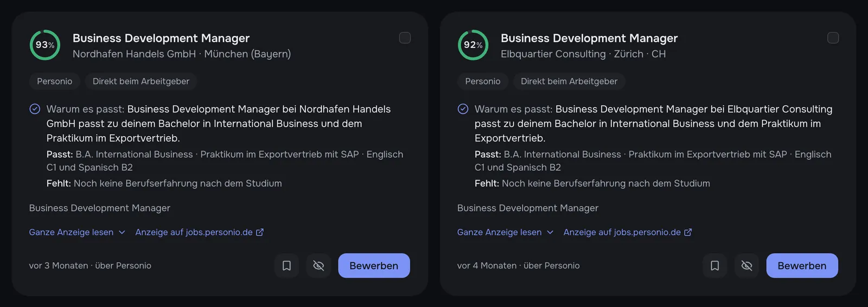Click 'Direkt beim Arbeitgeber' tag on Elbquartier card
Image resolution: width=868 pixels, height=307 pixels.
pos(569,81)
